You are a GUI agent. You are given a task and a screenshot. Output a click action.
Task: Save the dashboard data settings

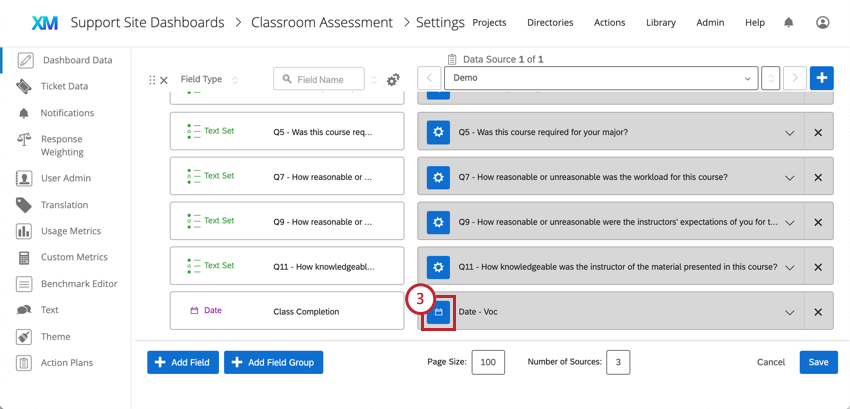pos(819,362)
